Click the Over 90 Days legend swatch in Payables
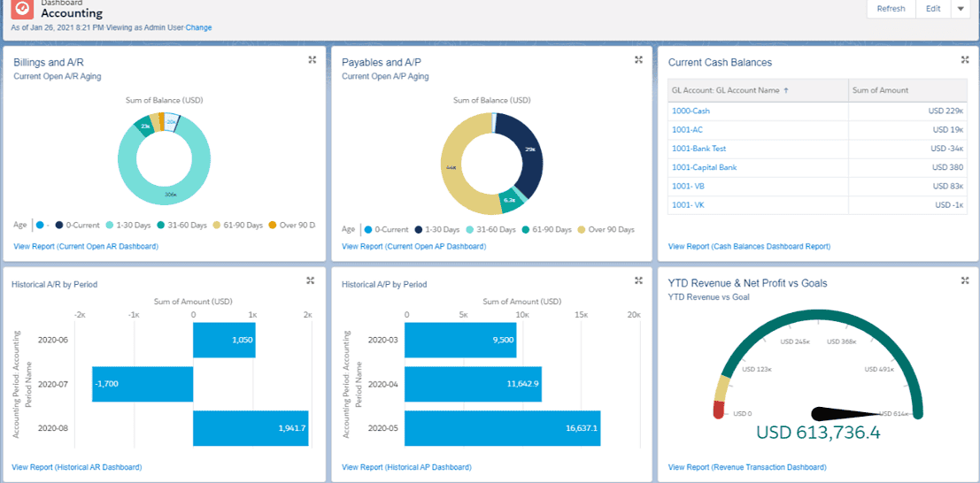Screen dimensions: 980x483 (583, 230)
